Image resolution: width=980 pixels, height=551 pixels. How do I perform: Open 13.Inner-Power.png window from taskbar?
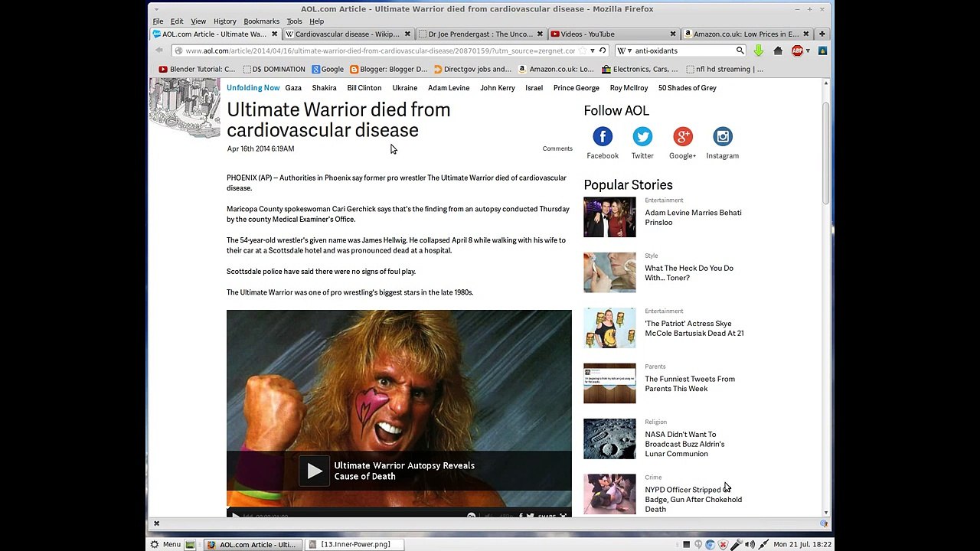(355, 545)
